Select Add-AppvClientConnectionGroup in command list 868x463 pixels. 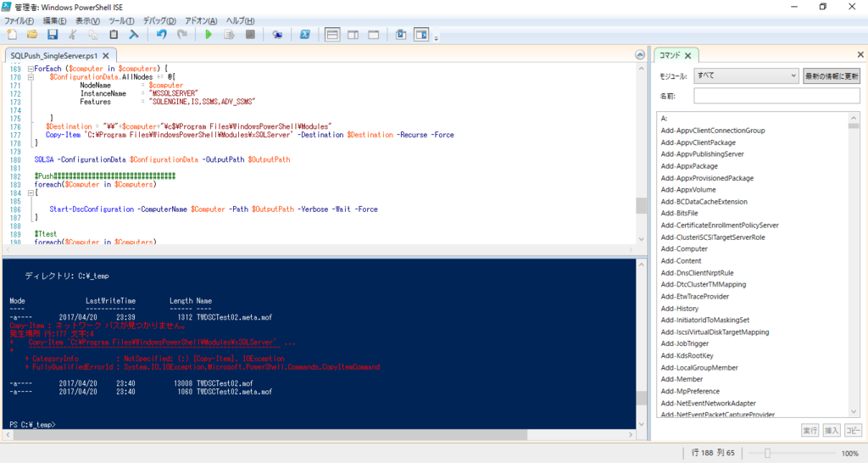(712, 131)
